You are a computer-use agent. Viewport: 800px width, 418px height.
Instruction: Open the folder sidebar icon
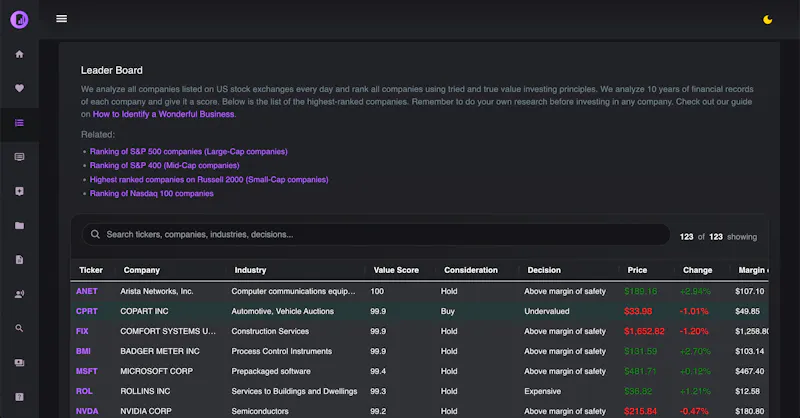19,226
